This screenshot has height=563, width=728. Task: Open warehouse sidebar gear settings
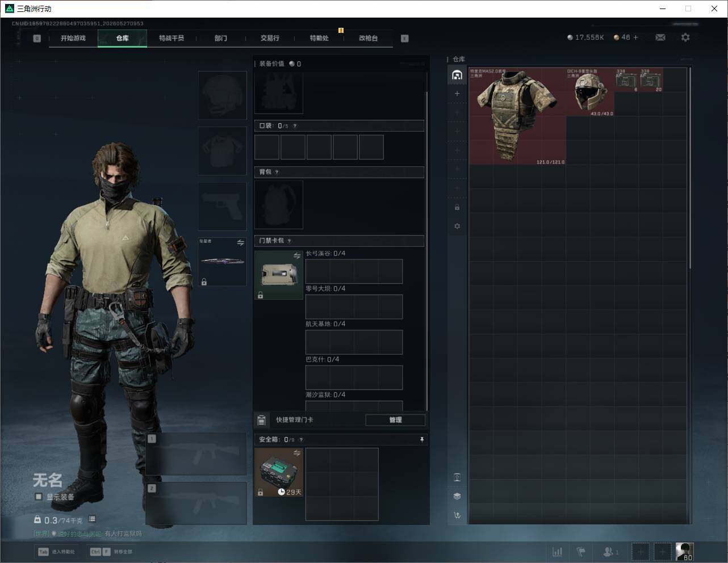pos(457,226)
